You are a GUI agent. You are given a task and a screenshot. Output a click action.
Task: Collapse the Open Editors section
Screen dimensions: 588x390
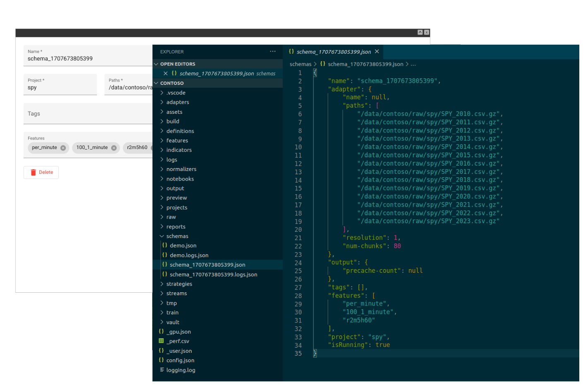click(x=178, y=64)
